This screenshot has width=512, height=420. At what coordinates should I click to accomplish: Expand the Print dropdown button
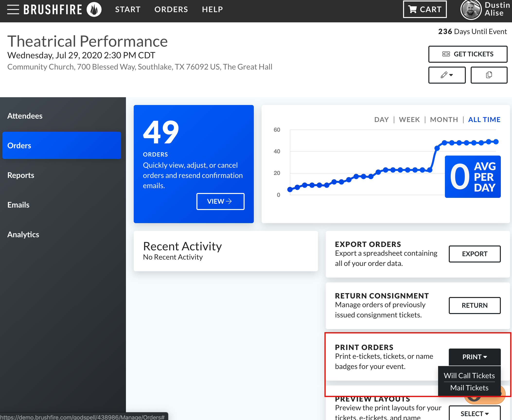point(474,357)
